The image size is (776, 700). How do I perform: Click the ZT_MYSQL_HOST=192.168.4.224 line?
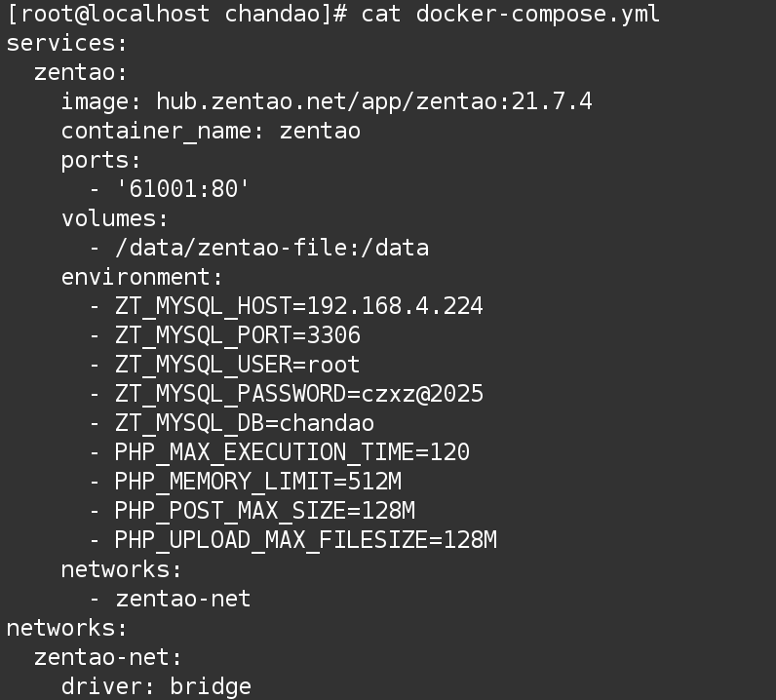pos(299,306)
